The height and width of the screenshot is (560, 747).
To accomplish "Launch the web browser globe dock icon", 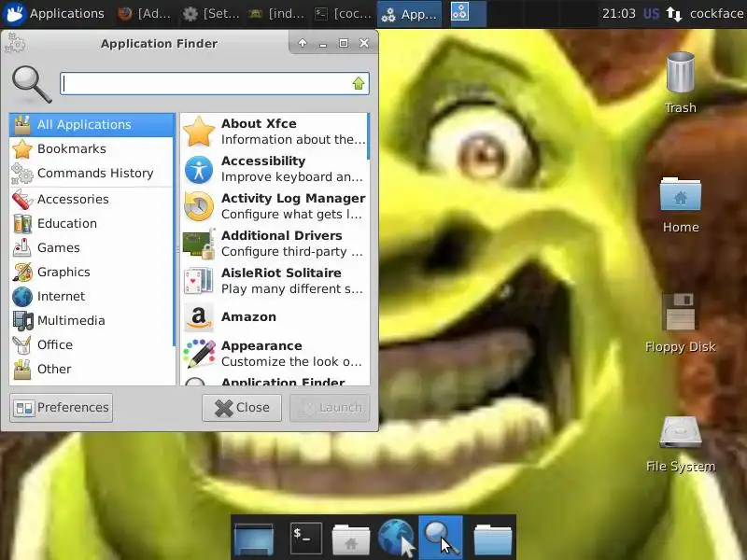I will (x=395, y=538).
